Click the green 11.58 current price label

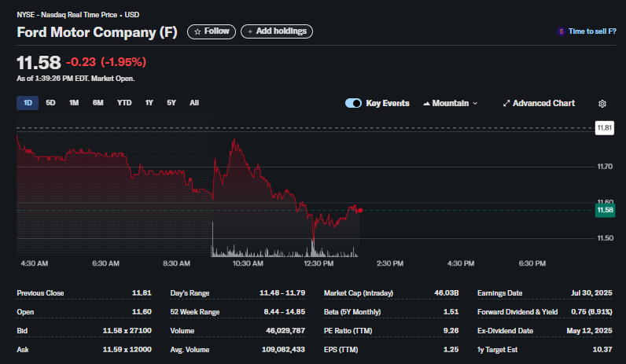(x=605, y=211)
